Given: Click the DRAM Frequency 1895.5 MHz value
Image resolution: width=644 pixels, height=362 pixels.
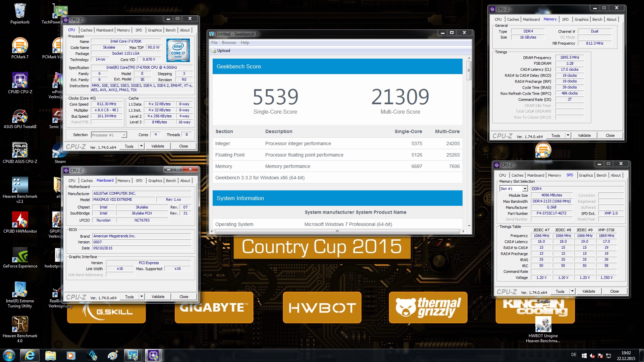Looking at the screenshot, I should [570, 57].
